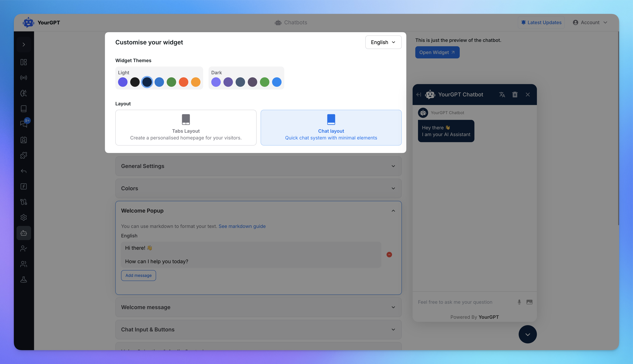Screen dimensions: 633x364
Task: Open conversations icon with 9+ badge
Action: click(24, 124)
